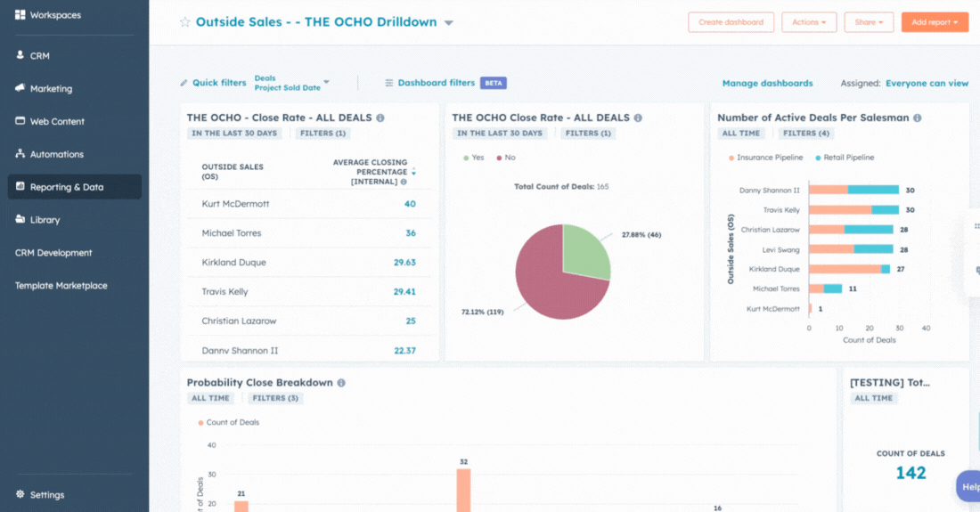Click Kirkland Duque value 29.63

404,263
